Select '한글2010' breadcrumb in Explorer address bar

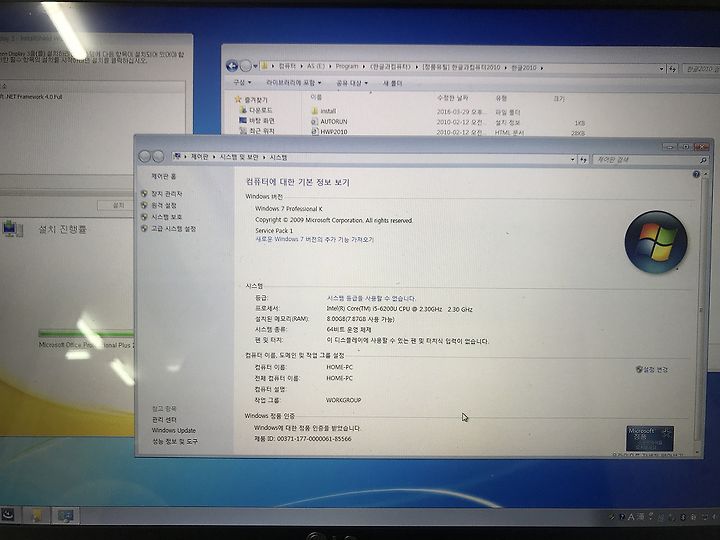coord(524,68)
